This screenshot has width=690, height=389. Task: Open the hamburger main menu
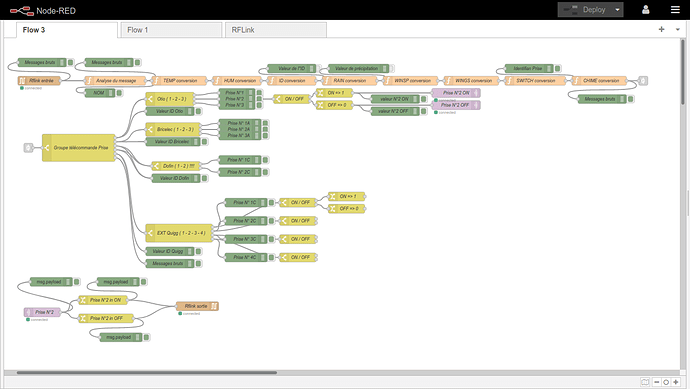tap(675, 10)
